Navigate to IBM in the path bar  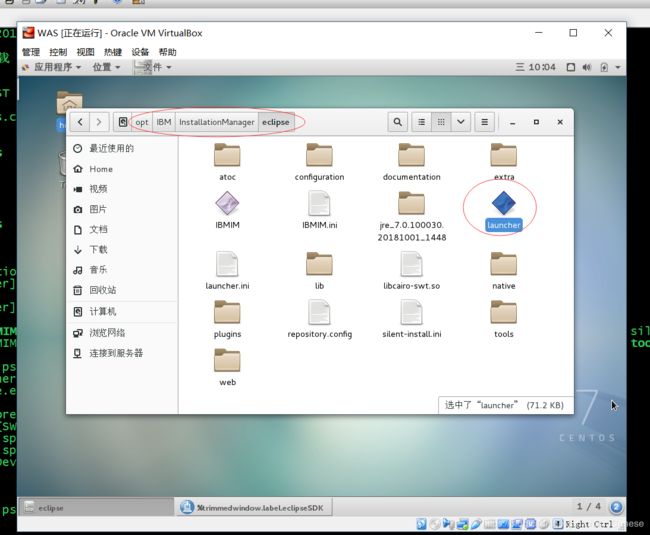click(x=164, y=122)
